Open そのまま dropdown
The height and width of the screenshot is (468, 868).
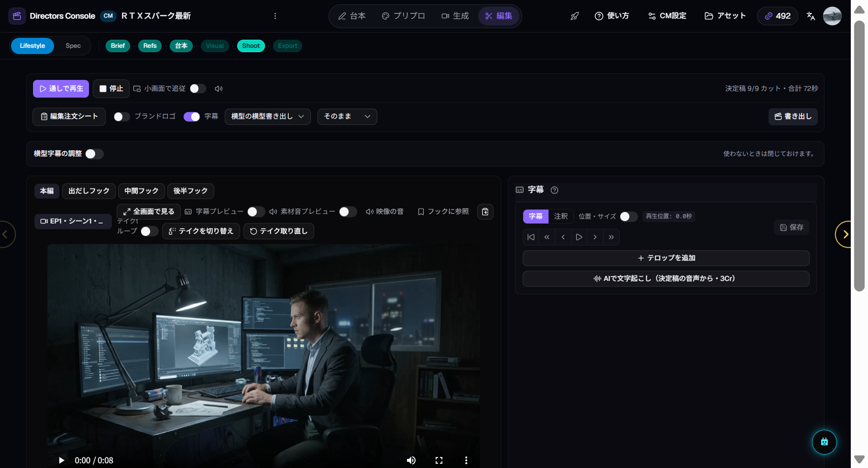[347, 117]
